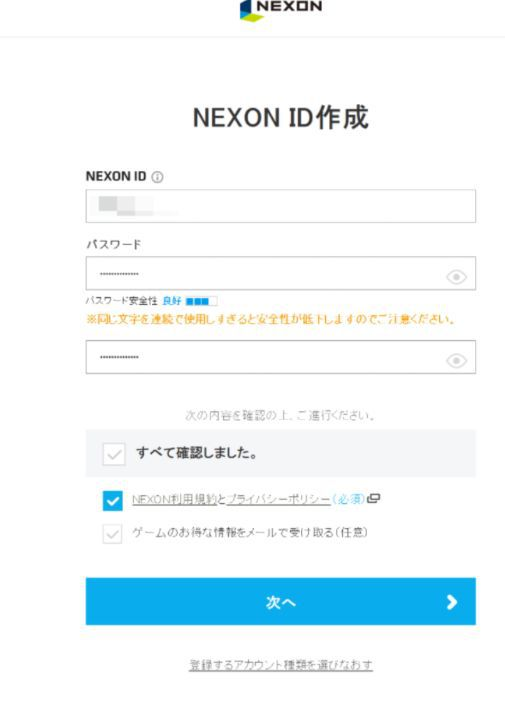Click the ゲームのお得な情報をメールで受け取る label
This screenshot has height=713, width=505.
(x=250, y=532)
